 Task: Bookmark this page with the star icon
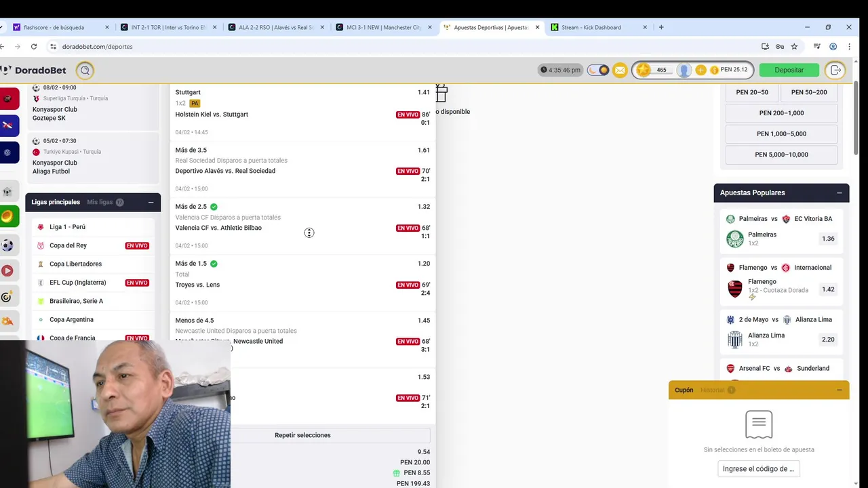[794, 47]
